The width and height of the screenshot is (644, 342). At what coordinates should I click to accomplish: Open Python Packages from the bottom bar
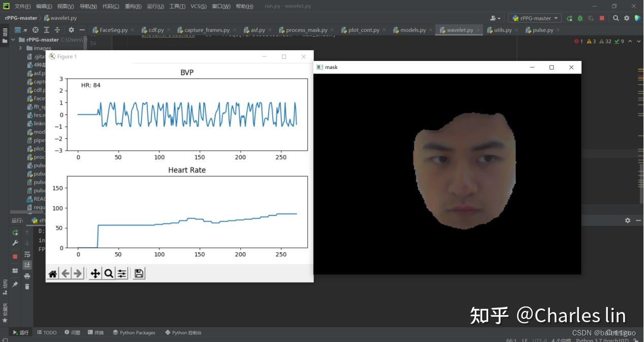click(134, 332)
